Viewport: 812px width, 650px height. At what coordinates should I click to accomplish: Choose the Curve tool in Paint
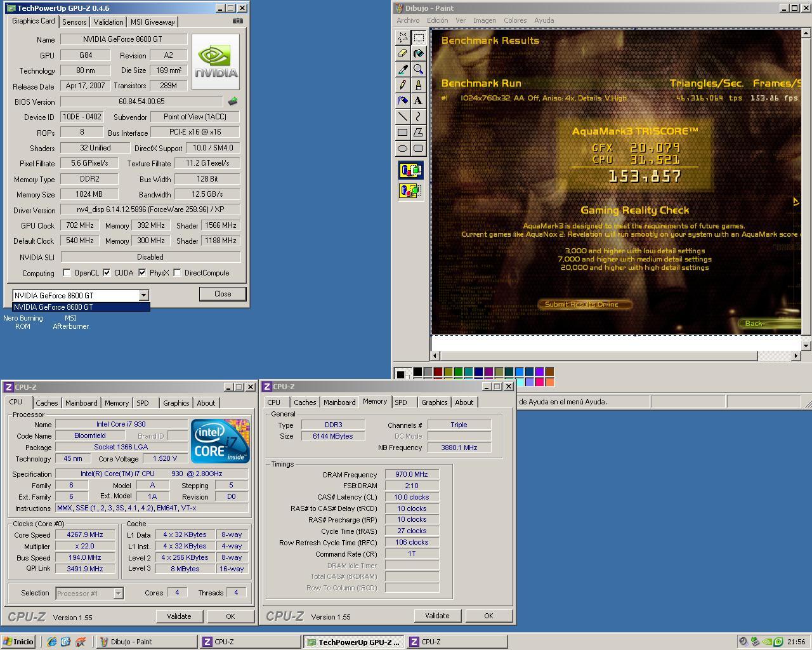[418, 117]
